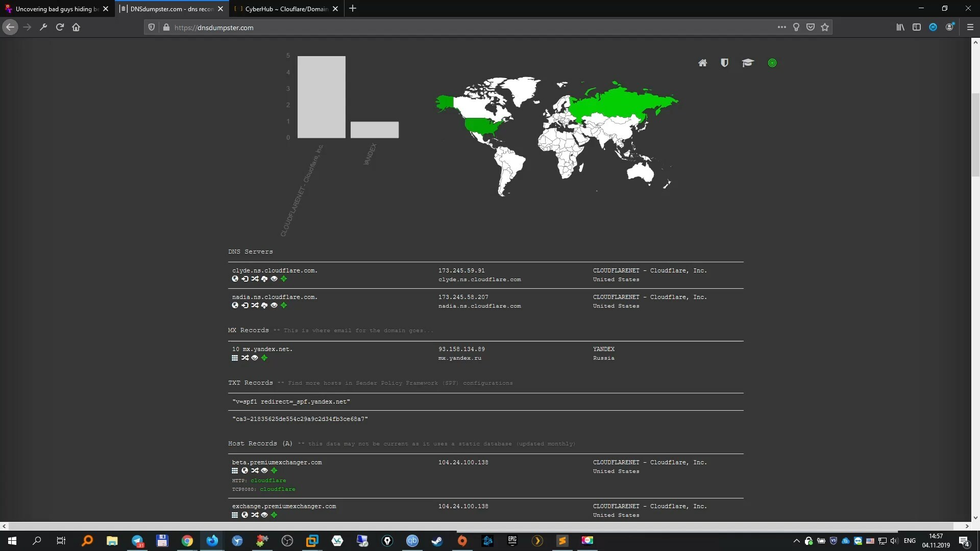
Task: Open site information padlock
Action: click(x=166, y=27)
